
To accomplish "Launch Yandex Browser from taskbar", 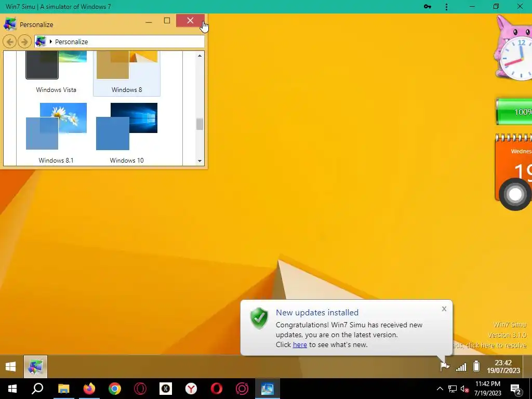I will coord(191,389).
